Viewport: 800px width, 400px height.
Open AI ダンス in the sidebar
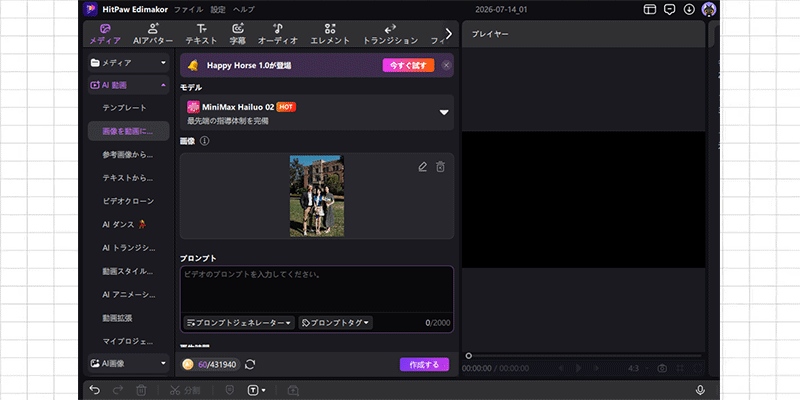124,224
